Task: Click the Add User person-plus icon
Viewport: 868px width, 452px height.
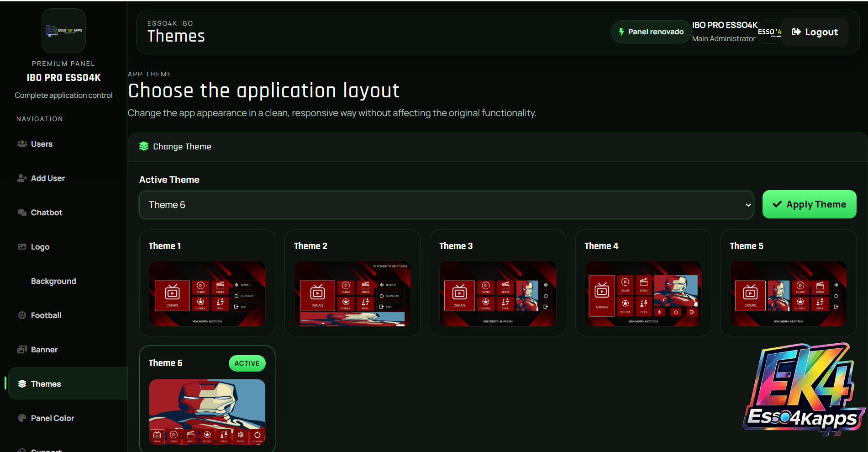Action: (x=22, y=178)
